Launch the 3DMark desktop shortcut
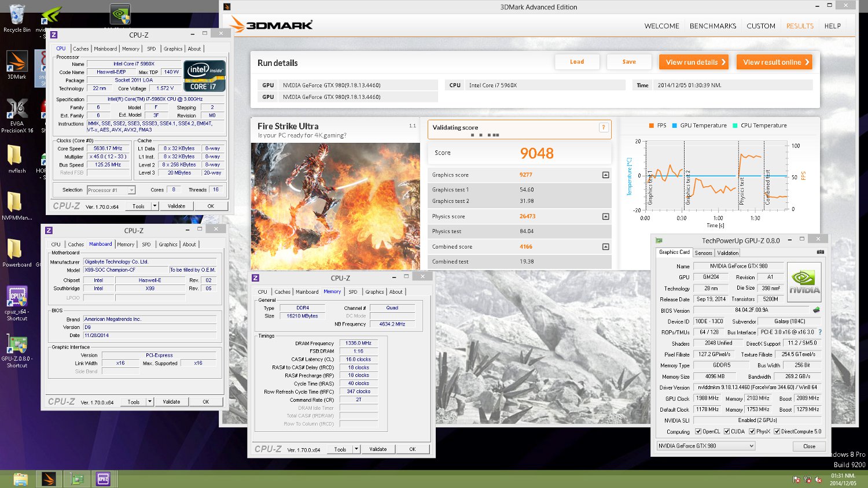The width and height of the screenshot is (868, 488). click(17, 65)
